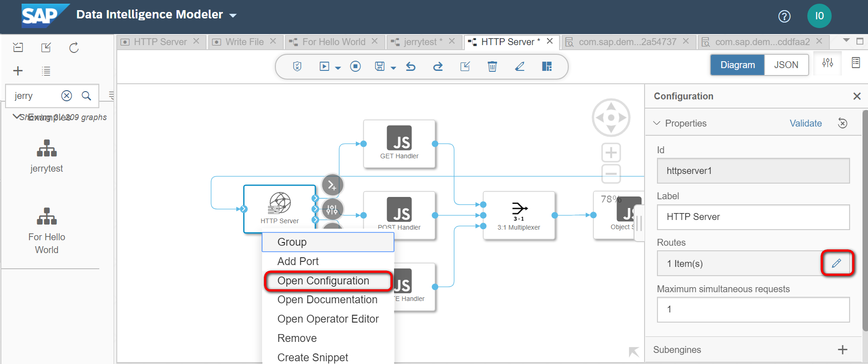The width and height of the screenshot is (868, 364).
Task: Open the tab overflow dropdown arrow
Action: (x=846, y=40)
